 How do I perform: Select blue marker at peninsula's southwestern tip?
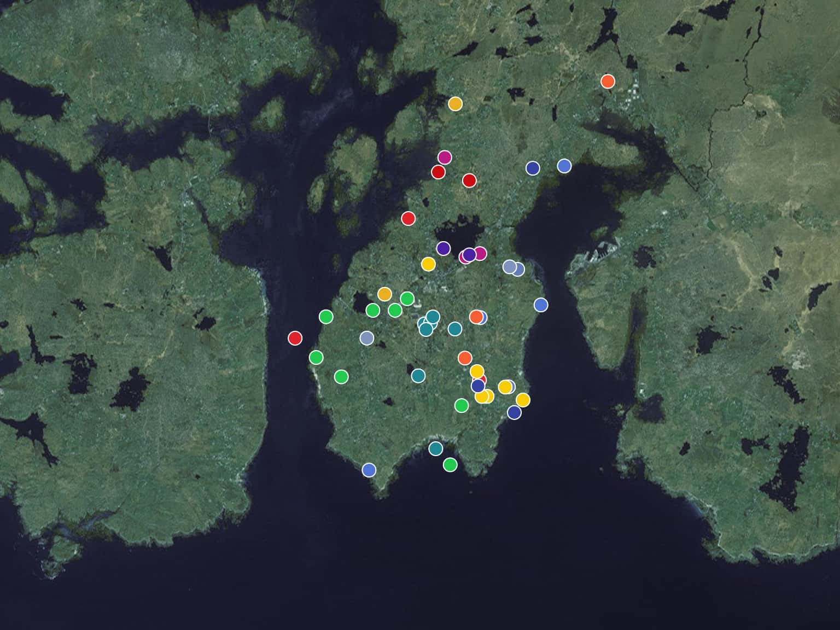point(369,470)
